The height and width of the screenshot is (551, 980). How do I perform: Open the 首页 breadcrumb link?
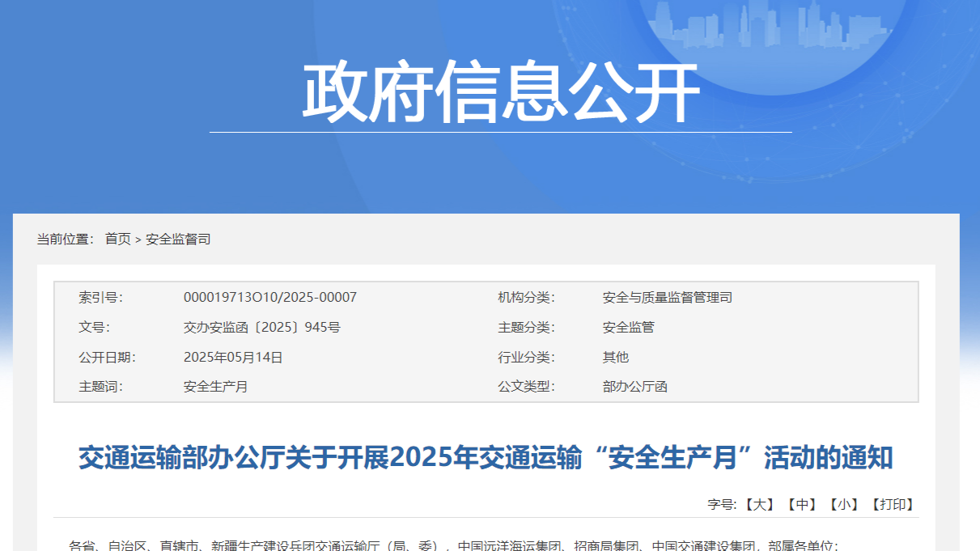pyautogui.click(x=118, y=239)
